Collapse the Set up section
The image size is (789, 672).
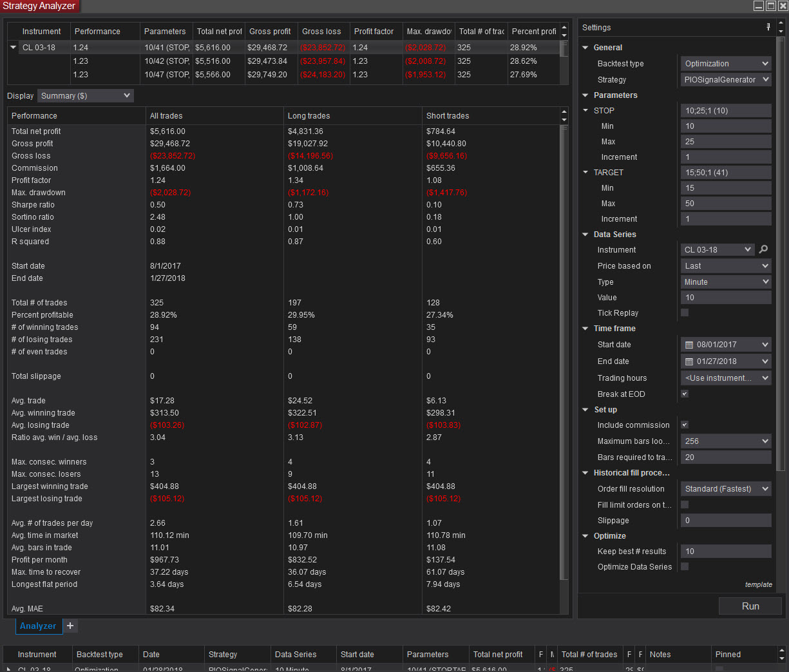(585, 410)
